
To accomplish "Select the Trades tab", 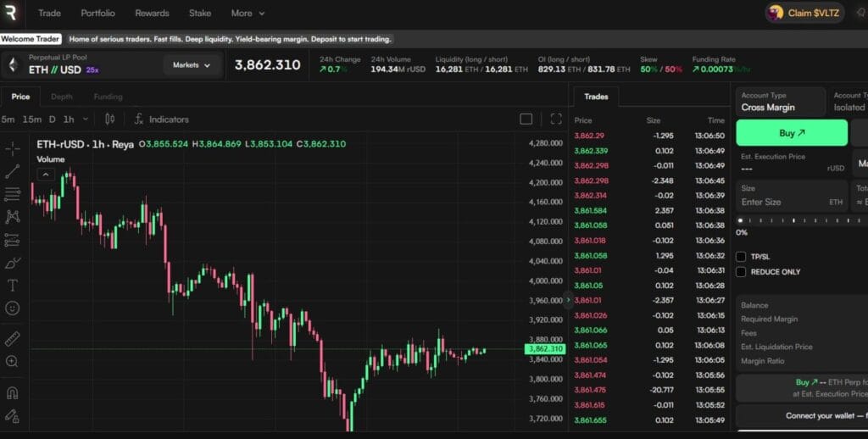I will pyautogui.click(x=596, y=97).
